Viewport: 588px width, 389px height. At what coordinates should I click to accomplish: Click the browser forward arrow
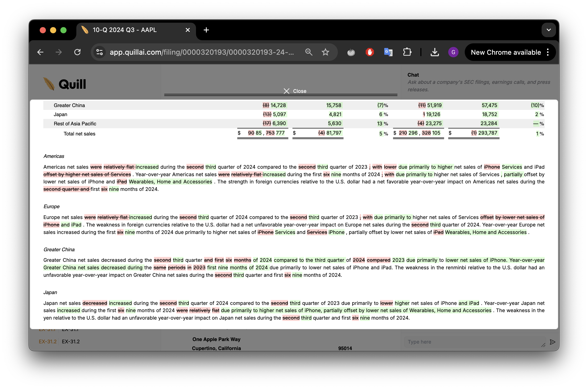[59, 52]
